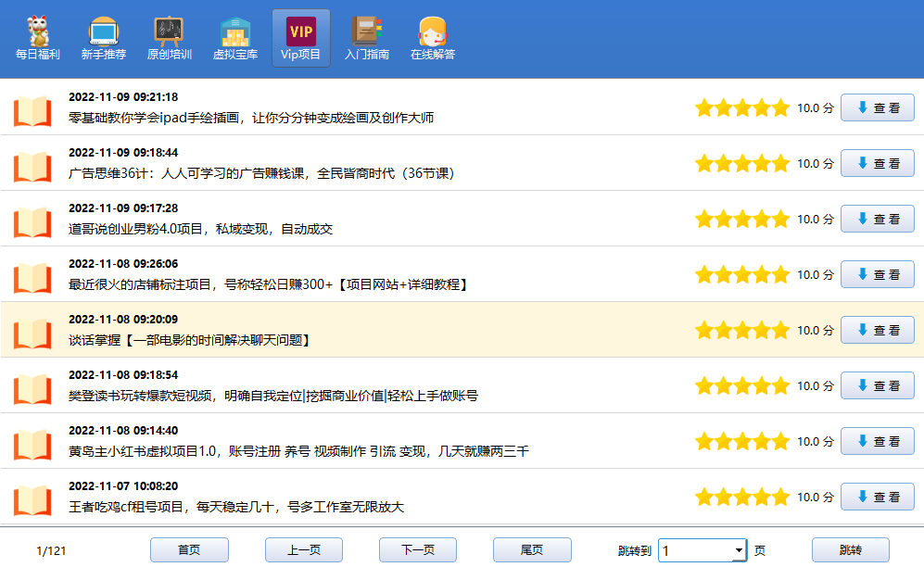Open the 在线解答 support agent icon

coord(433,31)
